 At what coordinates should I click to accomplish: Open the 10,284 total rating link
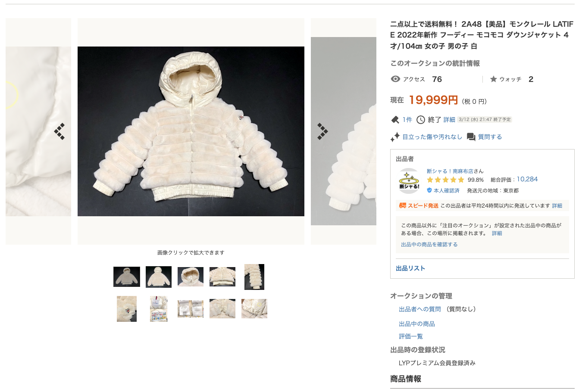(x=527, y=179)
